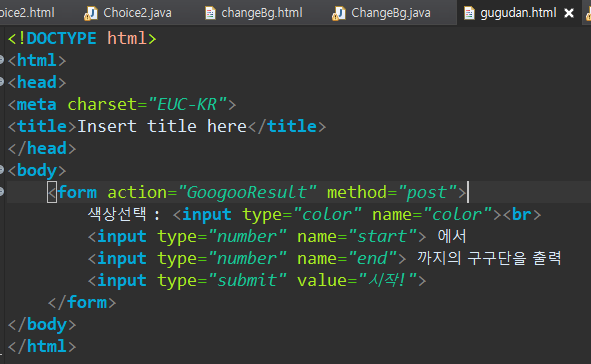Click the "end" name value

tap(372, 258)
